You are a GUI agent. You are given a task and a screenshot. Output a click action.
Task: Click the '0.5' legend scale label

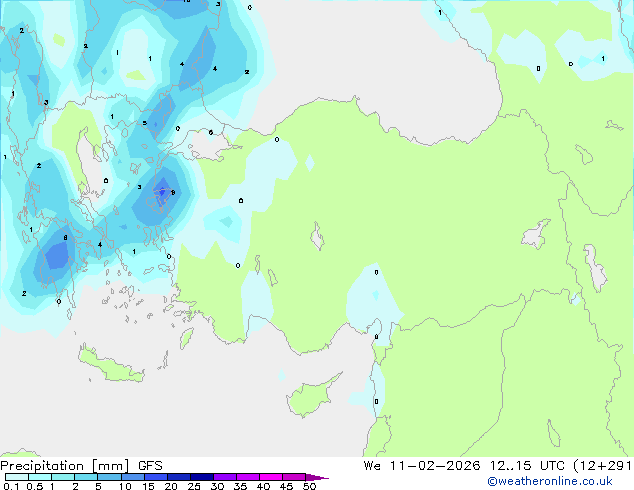pos(35,486)
